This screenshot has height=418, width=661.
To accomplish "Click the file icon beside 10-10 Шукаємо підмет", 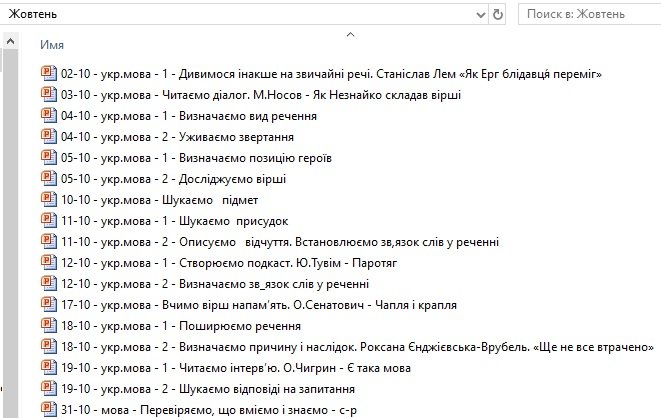I will click(48, 199).
